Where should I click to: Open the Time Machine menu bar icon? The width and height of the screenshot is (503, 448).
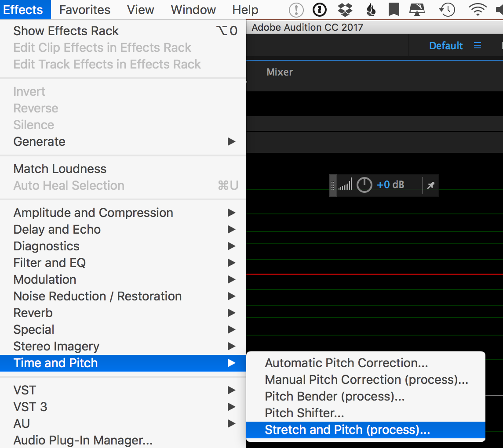(x=447, y=10)
